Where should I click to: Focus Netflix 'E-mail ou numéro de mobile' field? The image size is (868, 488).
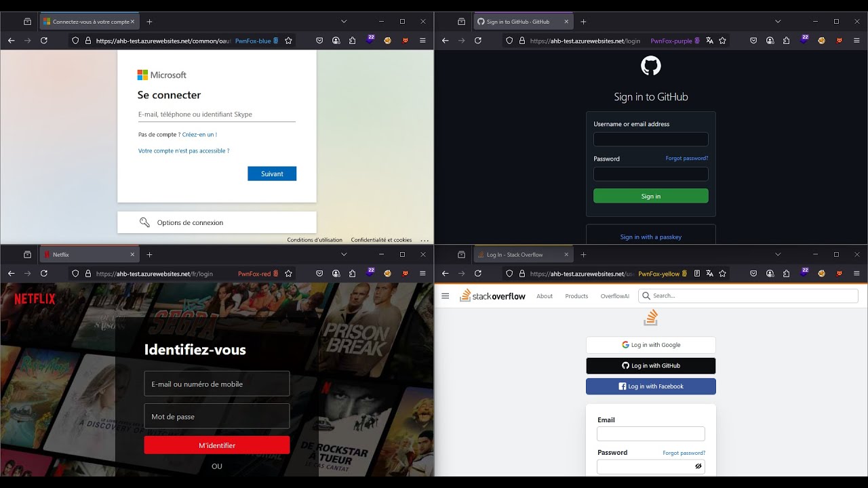point(217,384)
